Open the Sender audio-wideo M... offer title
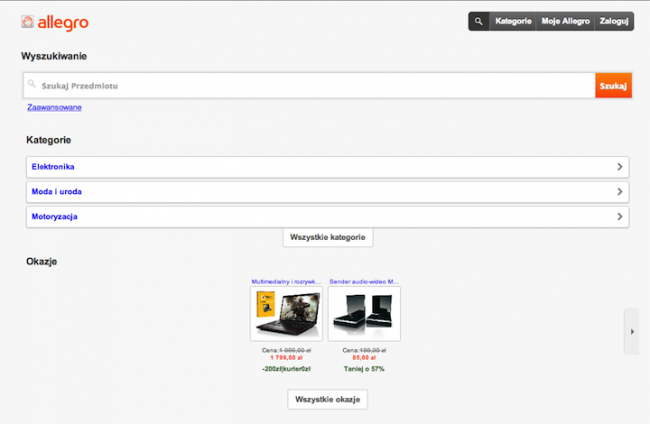This screenshot has width=650, height=424. tap(364, 281)
